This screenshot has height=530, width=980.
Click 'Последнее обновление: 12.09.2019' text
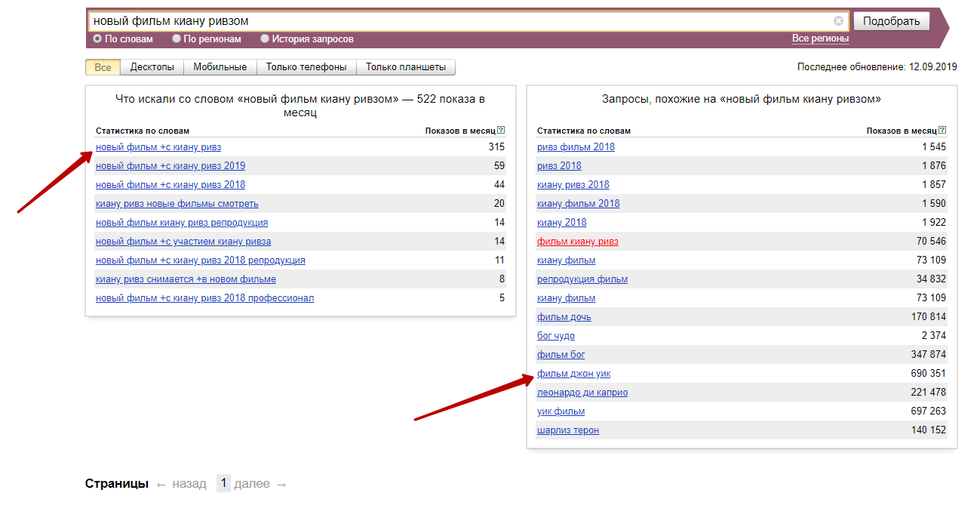pyautogui.click(x=877, y=67)
